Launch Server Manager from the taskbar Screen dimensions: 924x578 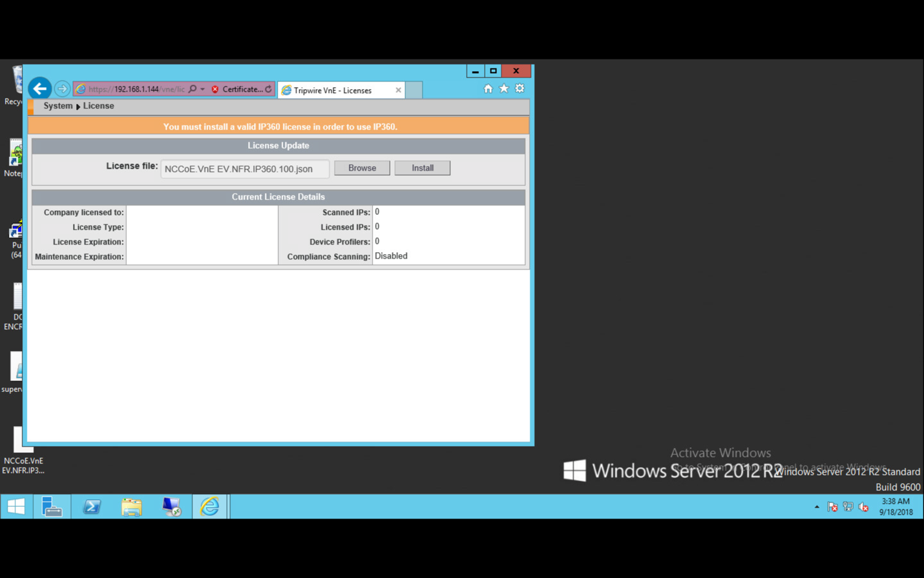coord(52,507)
